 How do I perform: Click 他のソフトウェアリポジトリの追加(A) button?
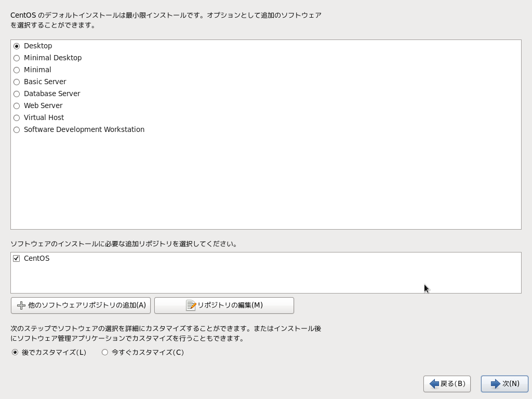pyautogui.click(x=81, y=305)
